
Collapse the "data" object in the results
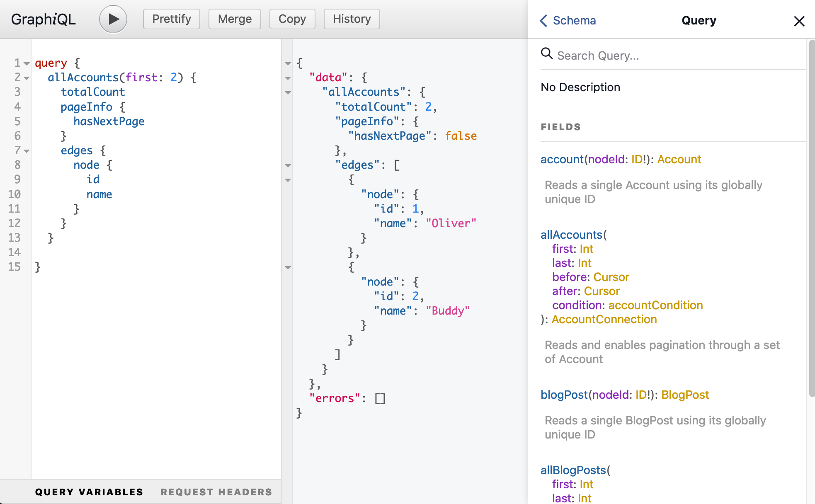point(288,78)
